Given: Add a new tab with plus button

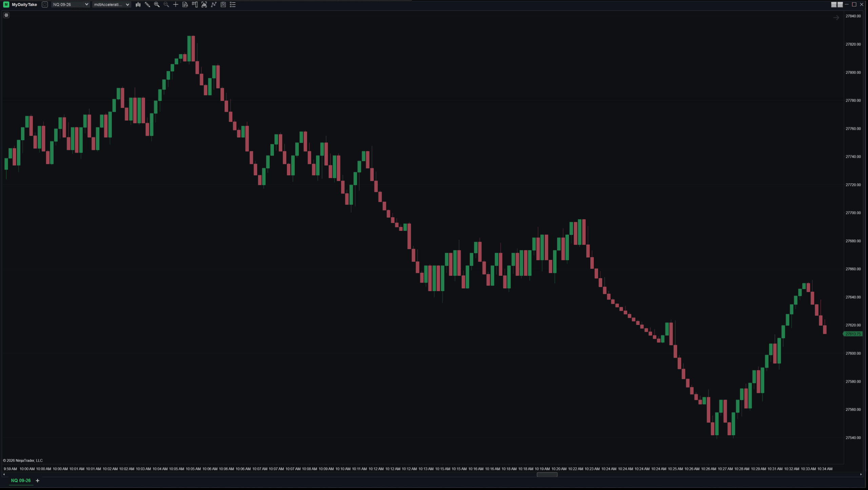Looking at the screenshot, I should [38, 481].
